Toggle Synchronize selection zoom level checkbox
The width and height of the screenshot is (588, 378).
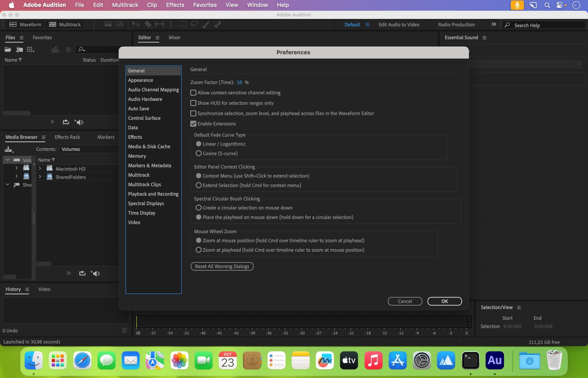pos(193,113)
